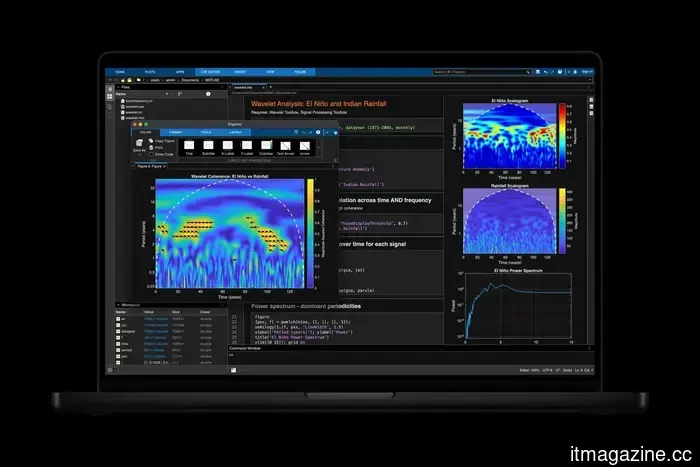
Task: Select the Text Arrow annotation tool
Action: tap(286, 146)
